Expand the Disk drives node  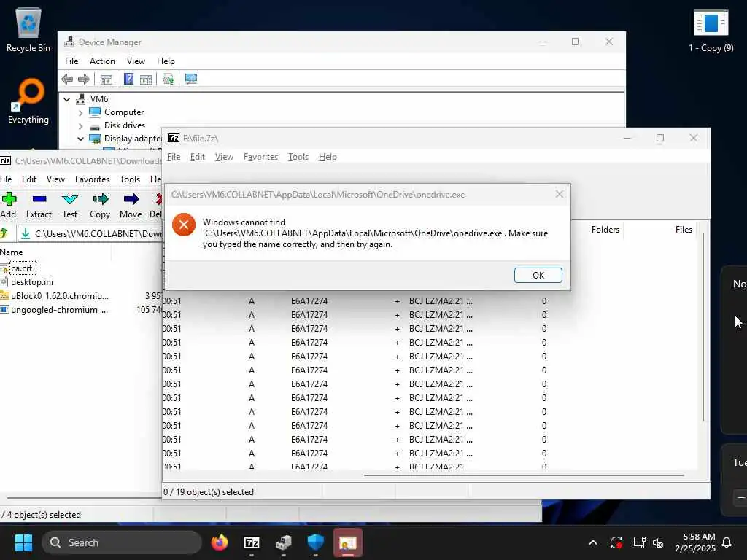tap(80, 126)
